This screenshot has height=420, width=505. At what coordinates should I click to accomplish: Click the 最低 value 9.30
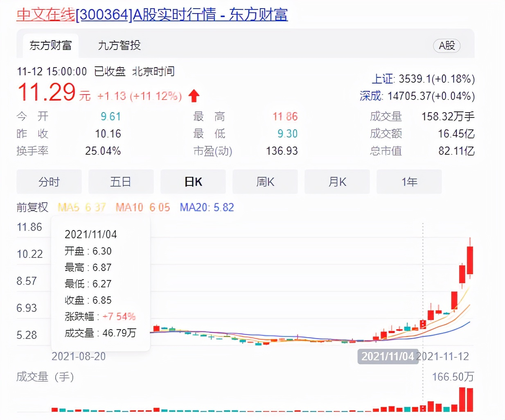[287, 134]
